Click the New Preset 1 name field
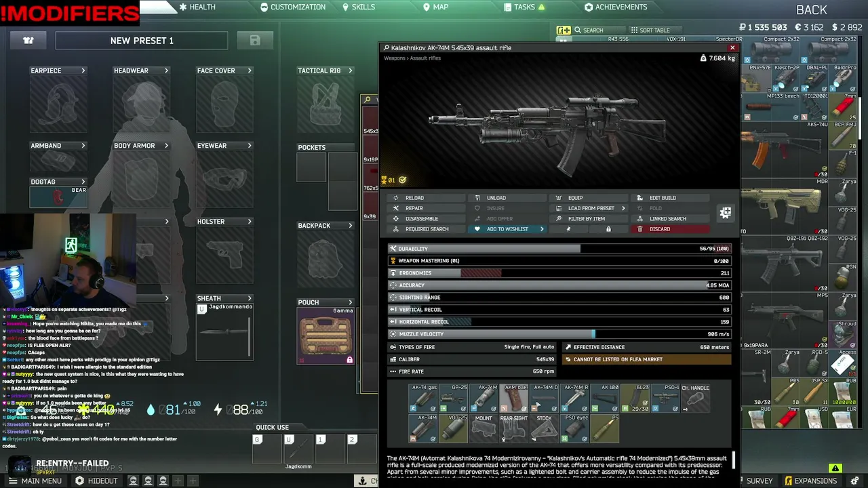Viewport: 868px width, 488px height. pos(142,41)
